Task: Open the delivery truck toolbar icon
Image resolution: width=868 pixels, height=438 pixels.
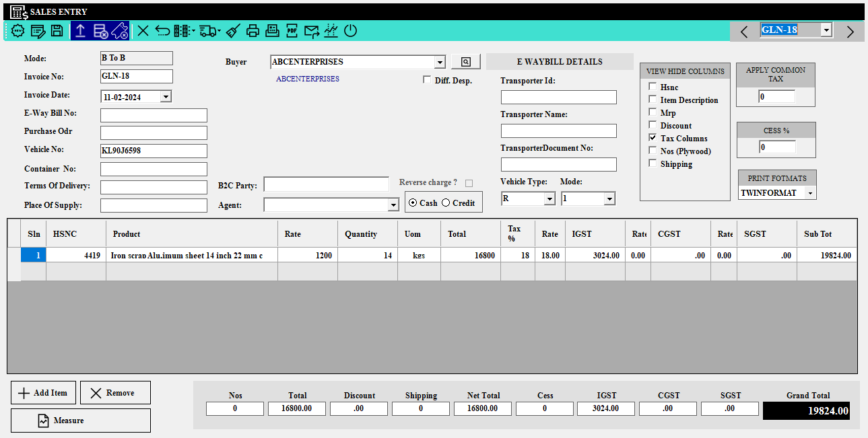Action: click(x=209, y=30)
